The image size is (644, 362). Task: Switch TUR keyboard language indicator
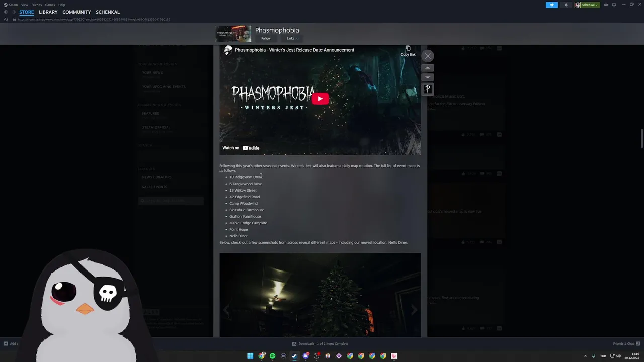tap(603, 356)
